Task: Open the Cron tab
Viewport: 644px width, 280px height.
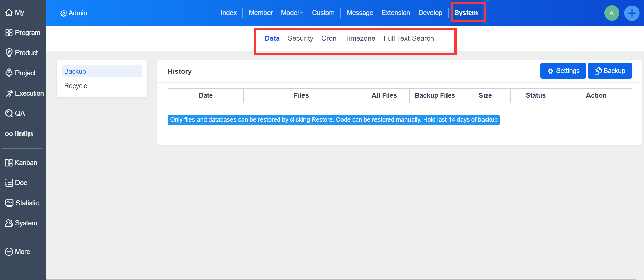Action: [x=329, y=38]
